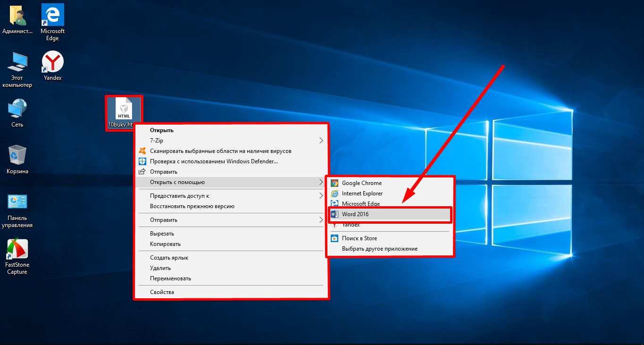
Task: Select the Сеть network desktop icon
Action: [17, 113]
